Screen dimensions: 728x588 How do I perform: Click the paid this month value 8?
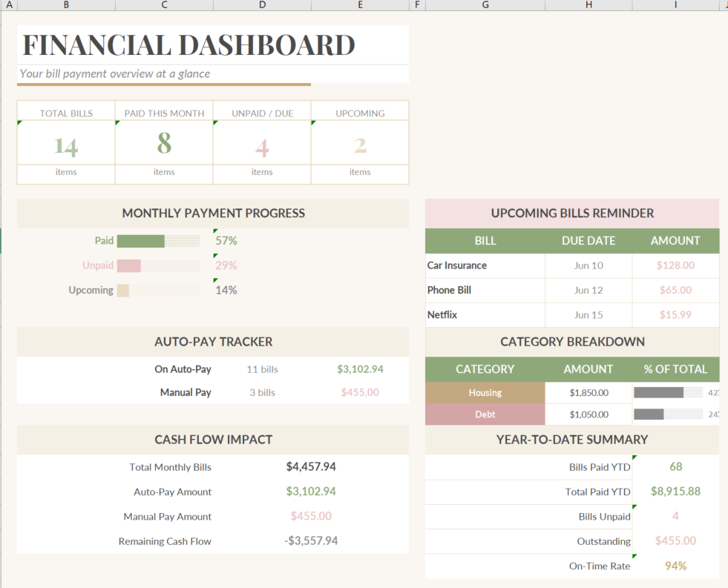(x=164, y=143)
